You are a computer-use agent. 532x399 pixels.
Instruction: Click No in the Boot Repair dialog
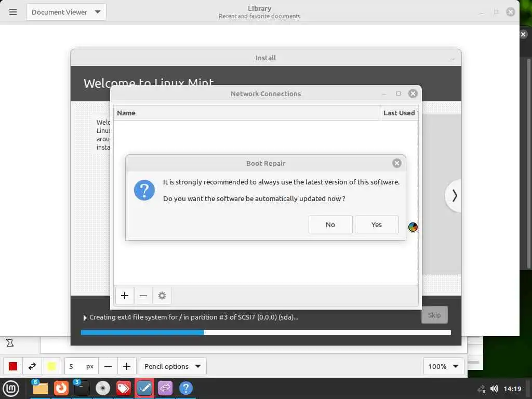pyautogui.click(x=330, y=224)
